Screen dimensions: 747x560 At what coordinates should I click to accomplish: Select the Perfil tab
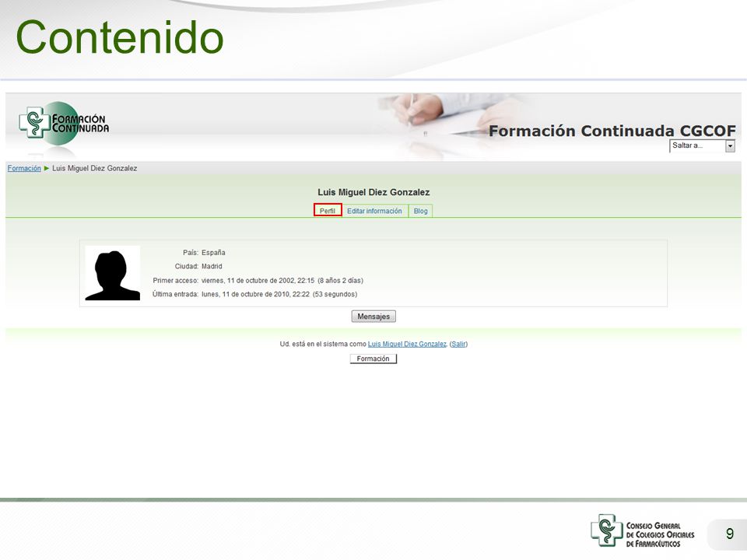pos(328,211)
